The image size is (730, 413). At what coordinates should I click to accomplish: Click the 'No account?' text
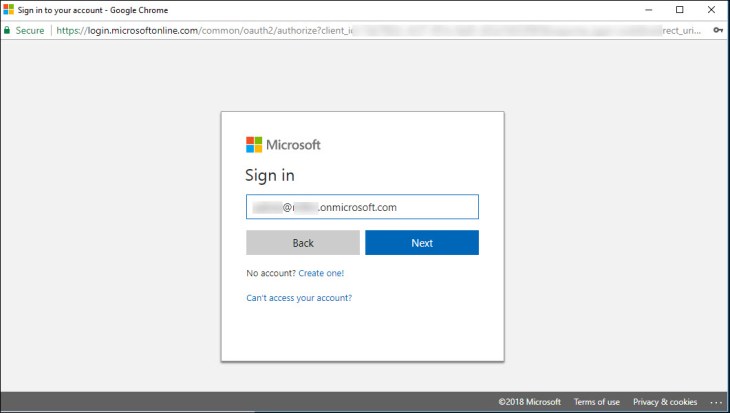(x=271, y=273)
